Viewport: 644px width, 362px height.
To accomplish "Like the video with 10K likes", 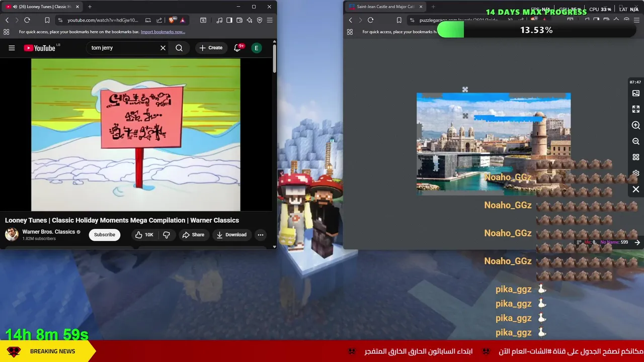I will [x=144, y=235].
